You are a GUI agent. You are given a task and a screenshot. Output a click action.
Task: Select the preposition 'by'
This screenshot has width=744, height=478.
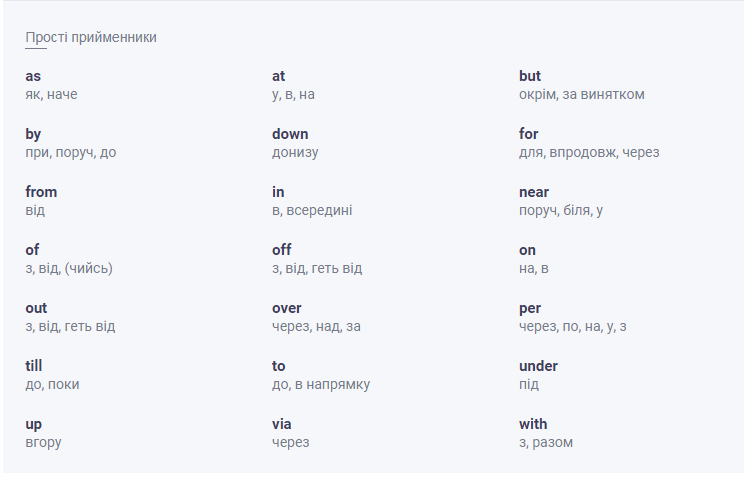coord(33,134)
